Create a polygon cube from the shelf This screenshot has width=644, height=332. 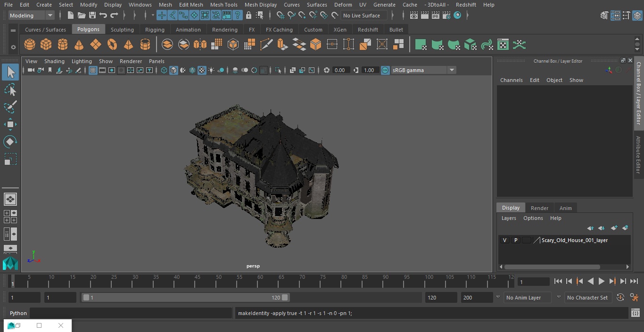click(46, 45)
